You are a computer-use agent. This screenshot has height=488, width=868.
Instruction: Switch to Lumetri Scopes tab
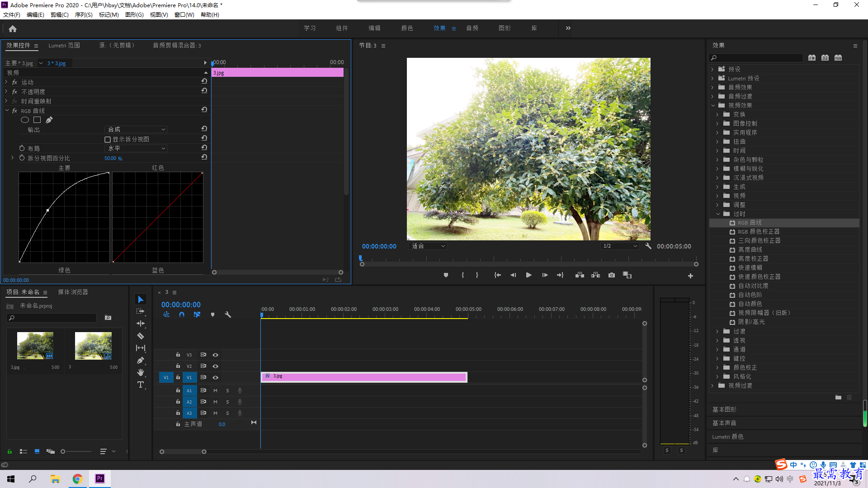[64, 45]
